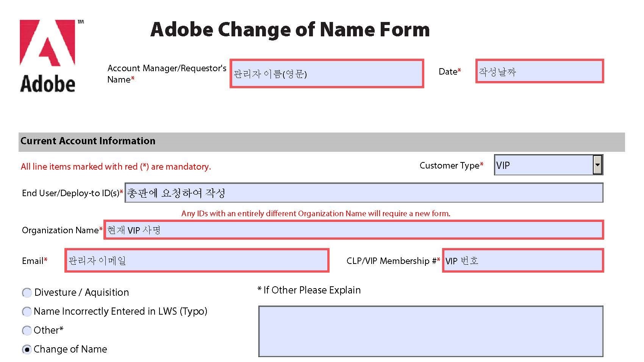Select Name Incorrectly Entered in LWS (Typo) radio
Image resolution: width=644 pixels, height=362 pixels.
click(27, 312)
